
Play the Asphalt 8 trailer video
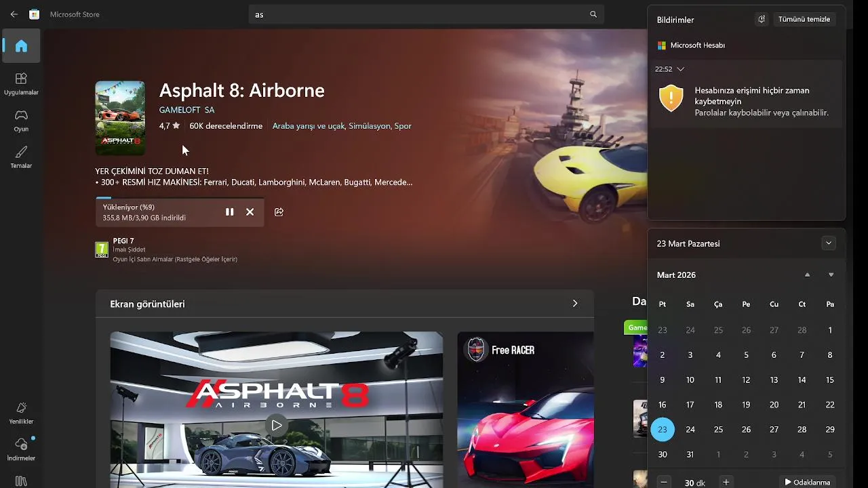[x=276, y=426]
